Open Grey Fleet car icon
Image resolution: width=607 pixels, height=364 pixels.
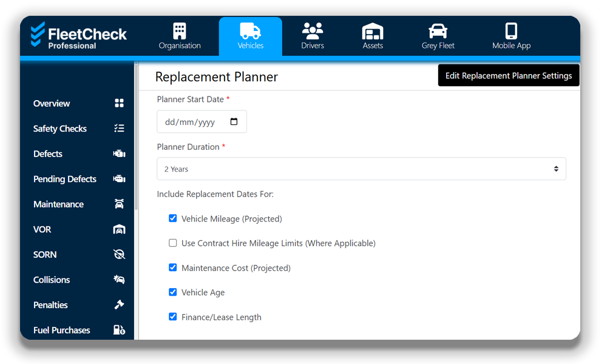(x=438, y=31)
